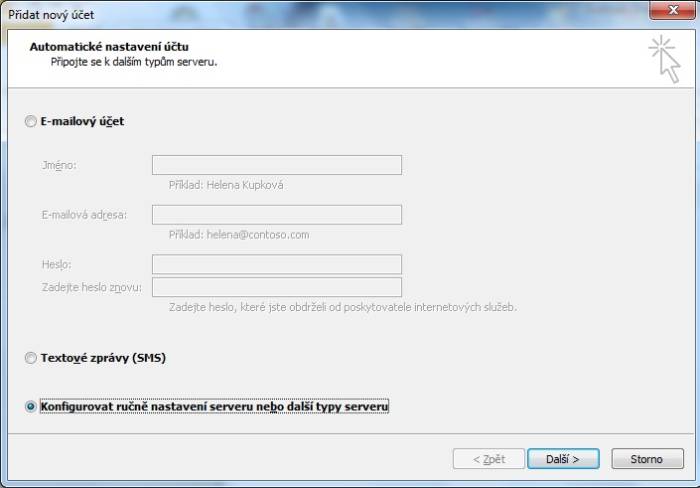Click into the Jméno text field
Image resolution: width=700 pixels, height=488 pixels.
coord(277,165)
